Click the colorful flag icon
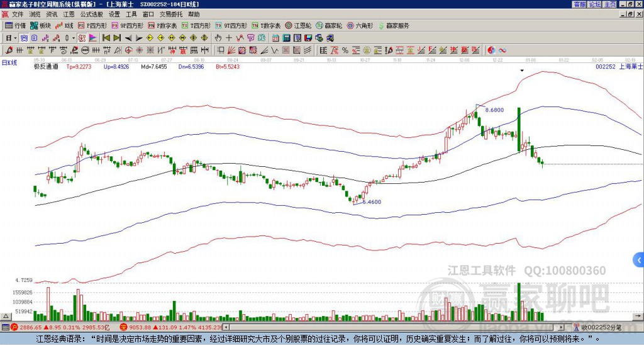 [x=93, y=38]
